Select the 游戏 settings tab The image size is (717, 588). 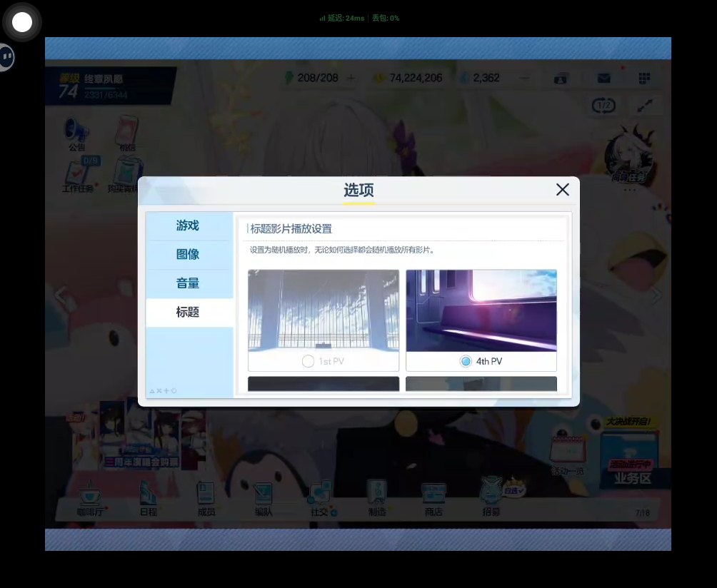click(189, 225)
